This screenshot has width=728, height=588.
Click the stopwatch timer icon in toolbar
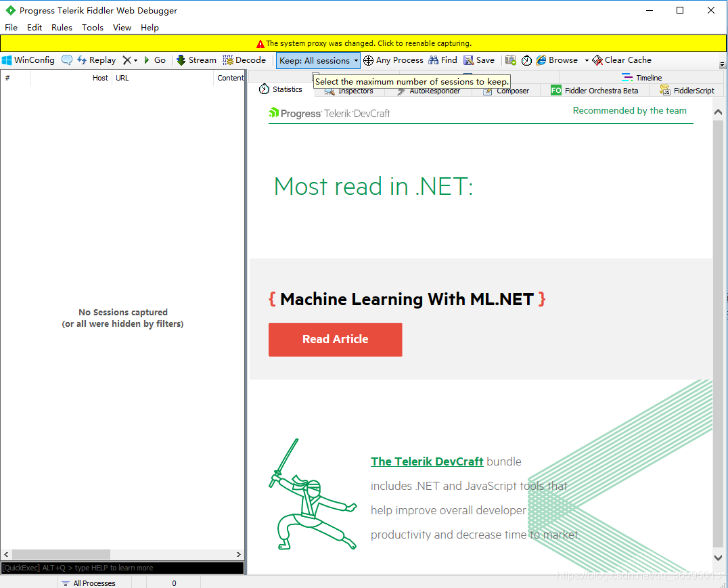point(526,60)
